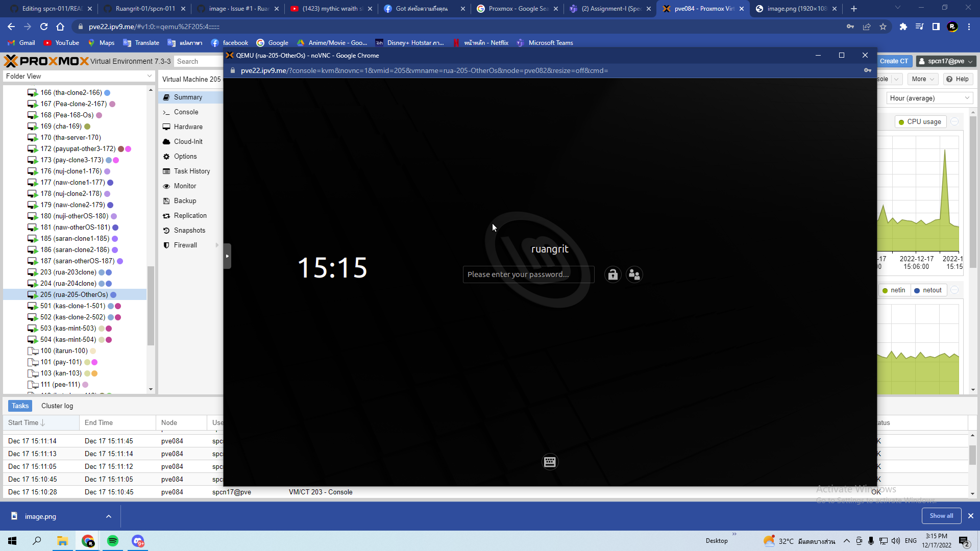This screenshot has width=980, height=551.
Task: Open the Snapshots menu item
Action: point(190,230)
